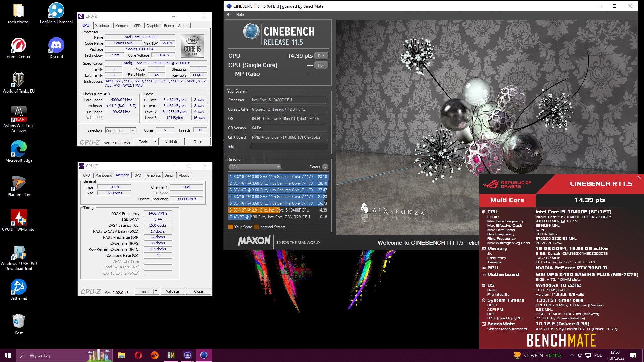Run the CPU Single Core benchmark
644x362 pixels.
(x=321, y=65)
